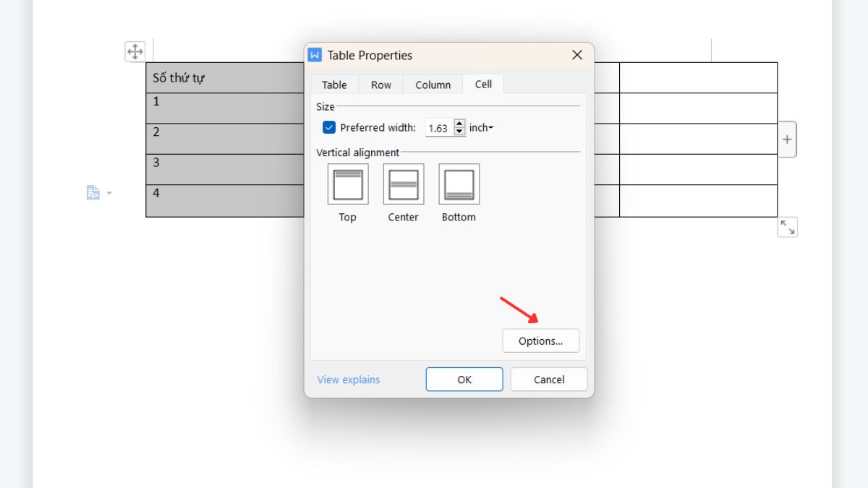Screen dimensions: 868x488
Task: Close the Table Properties dialog
Action: click(x=577, y=55)
